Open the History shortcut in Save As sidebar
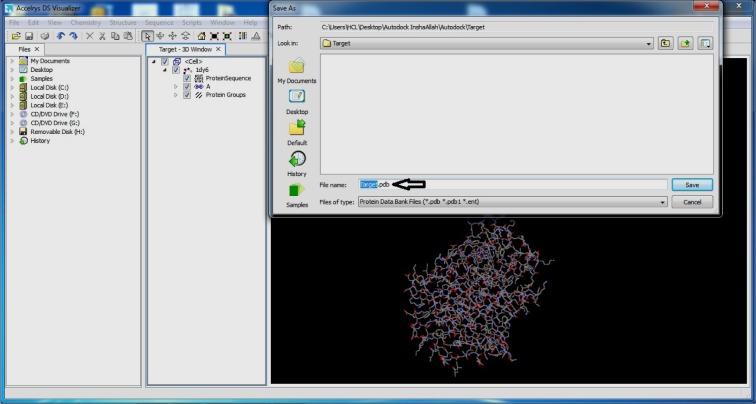 296,164
